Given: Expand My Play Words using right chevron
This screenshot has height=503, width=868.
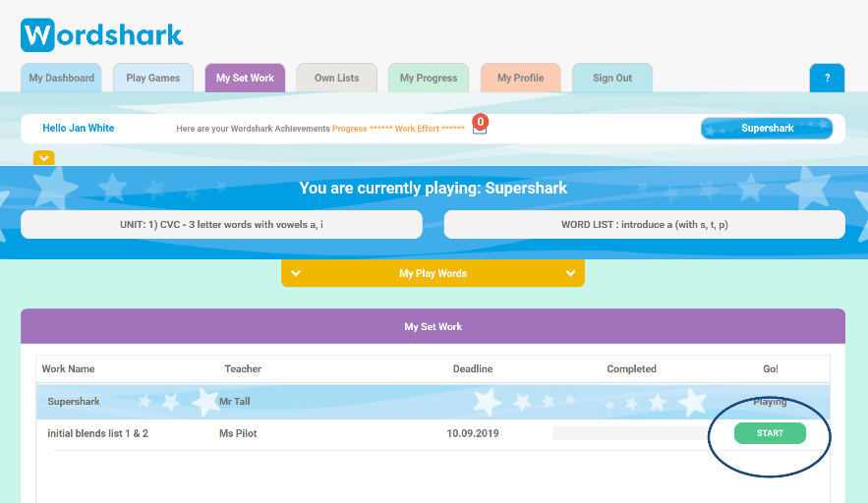Looking at the screenshot, I should 570,273.
